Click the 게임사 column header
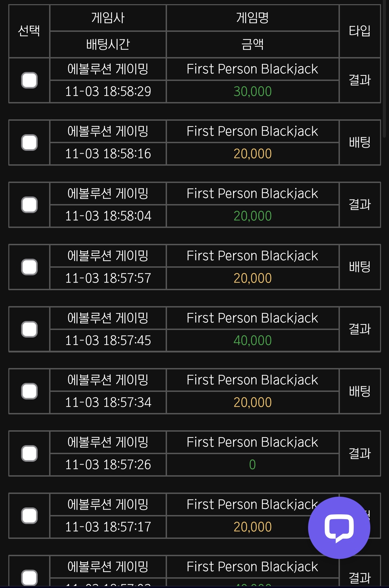This screenshot has height=588, width=389. point(108,18)
